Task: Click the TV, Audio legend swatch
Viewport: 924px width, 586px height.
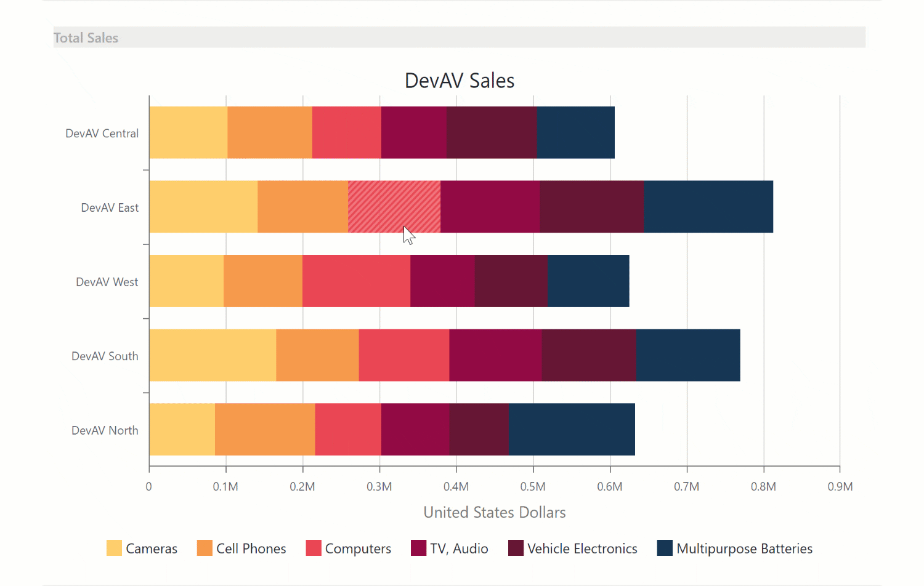Action: click(x=418, y=548)
